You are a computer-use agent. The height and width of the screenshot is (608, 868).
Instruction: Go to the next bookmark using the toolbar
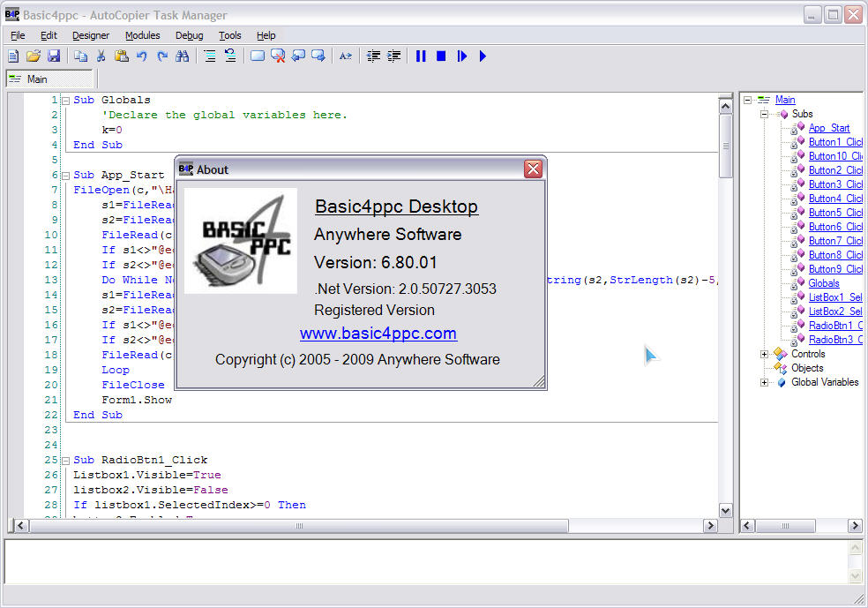[x=318, y=56]
